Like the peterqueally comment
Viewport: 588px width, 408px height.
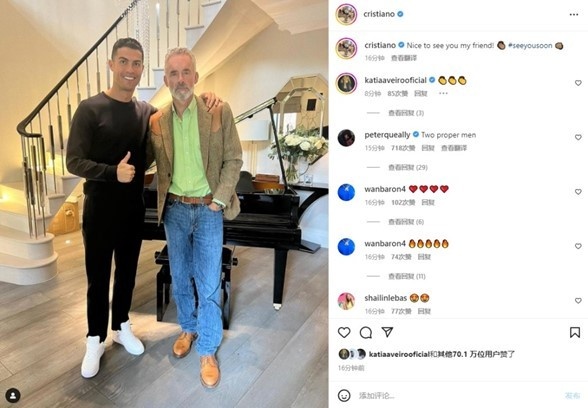coord(578,137)
